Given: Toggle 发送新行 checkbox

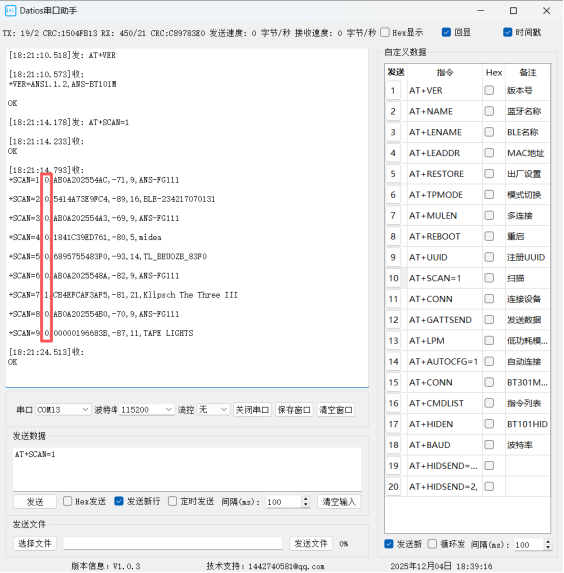Looking at the screenshot, I should click(119, 501).
